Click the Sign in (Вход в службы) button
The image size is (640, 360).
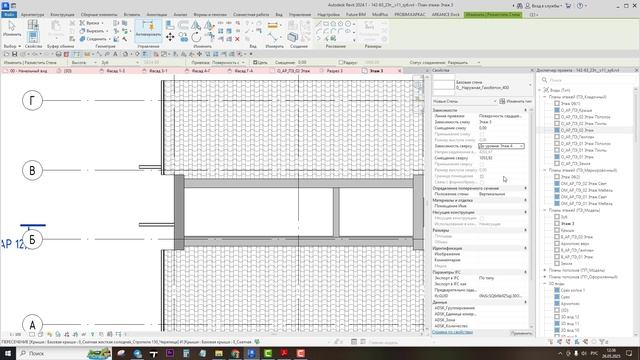(544, 6)
